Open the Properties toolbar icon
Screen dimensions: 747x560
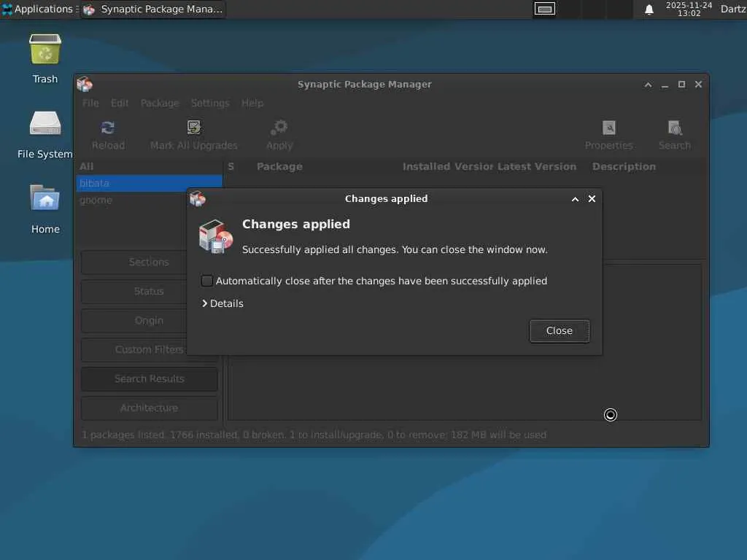click(609, 128)
